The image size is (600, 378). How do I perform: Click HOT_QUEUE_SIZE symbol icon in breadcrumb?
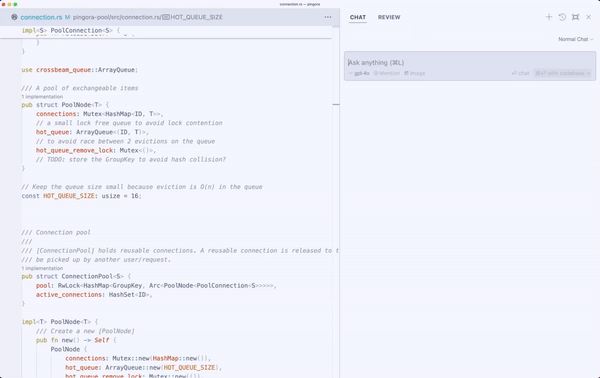(166, 17)
